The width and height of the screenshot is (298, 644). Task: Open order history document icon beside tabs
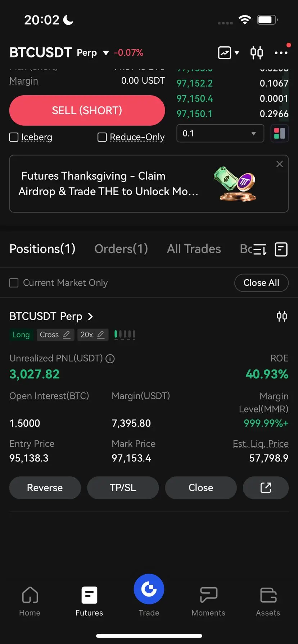(x=281, y=249)
